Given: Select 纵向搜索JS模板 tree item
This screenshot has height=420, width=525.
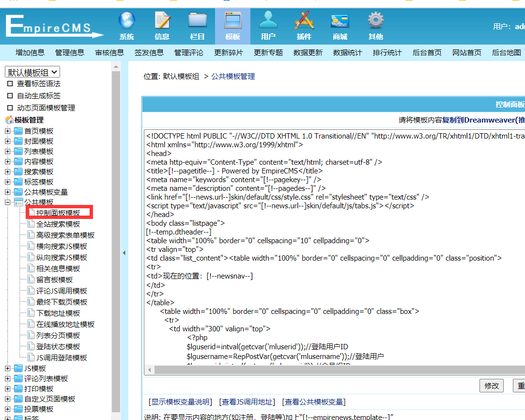Looking at the screenshot, I should [62, 257].
